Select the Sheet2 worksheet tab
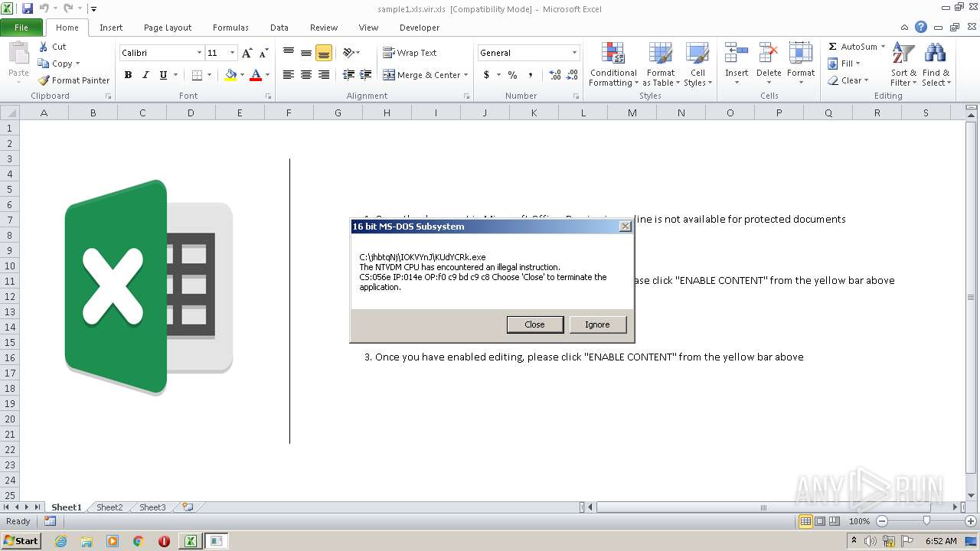 click(109, 507)
